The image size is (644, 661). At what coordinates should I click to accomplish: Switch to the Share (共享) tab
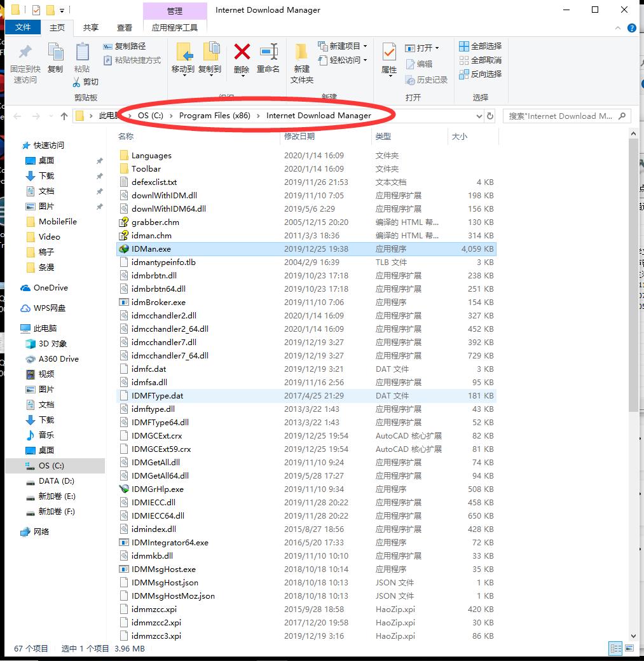[x=91, y=28]
